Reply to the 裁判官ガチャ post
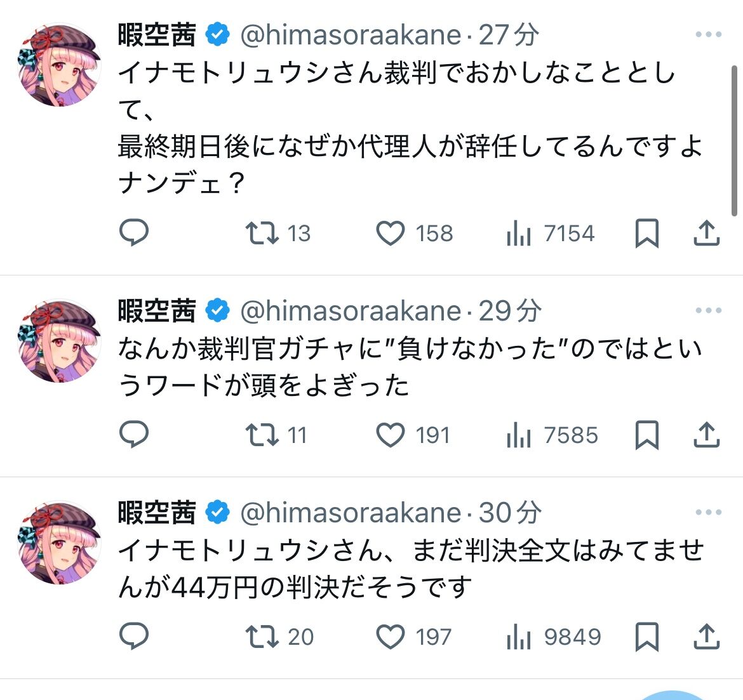This screenshot has height=700, width=743. [x=134, y=435]
